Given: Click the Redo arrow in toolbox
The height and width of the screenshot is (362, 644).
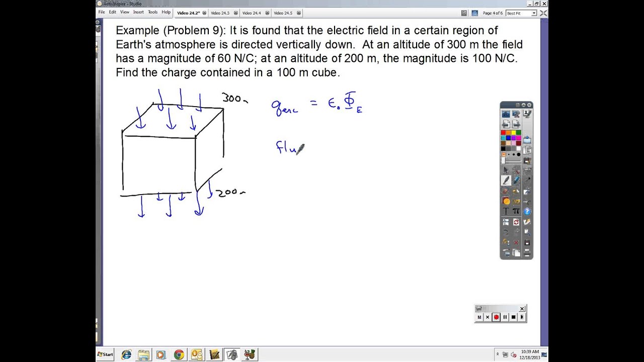Looking at the screenshot, I should 516,232.
